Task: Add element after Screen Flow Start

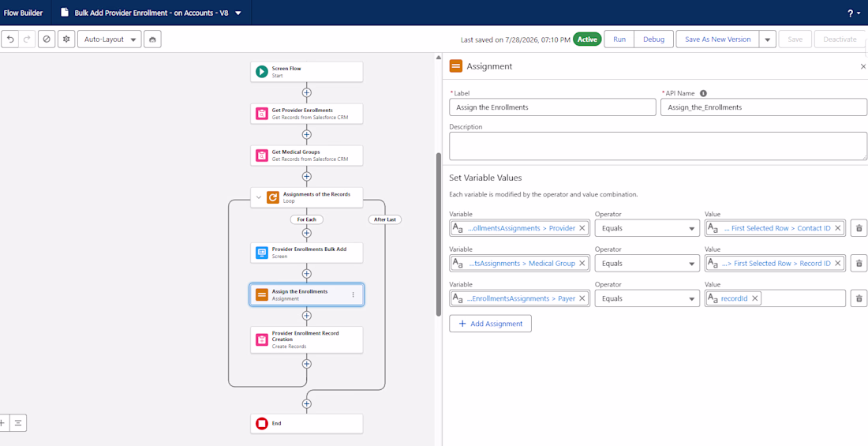Action: (x=307, y=92)
